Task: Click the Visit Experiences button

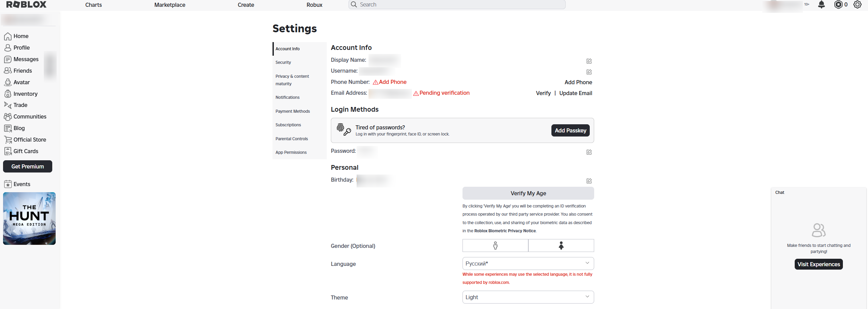Action: (x=818, y=264)
